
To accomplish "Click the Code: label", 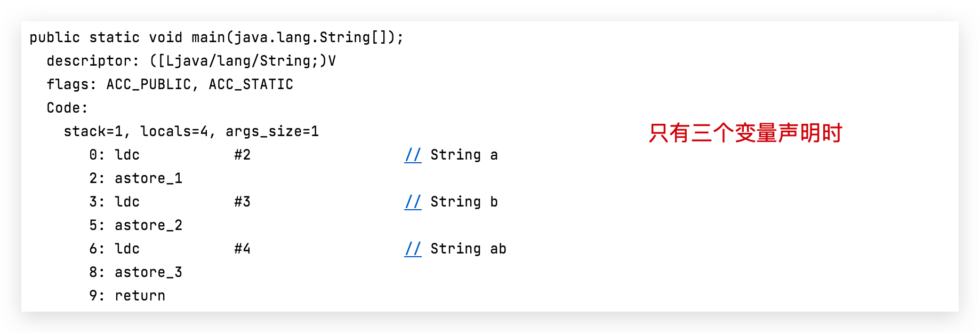I will pyautogui.click(x=67, y=108).
